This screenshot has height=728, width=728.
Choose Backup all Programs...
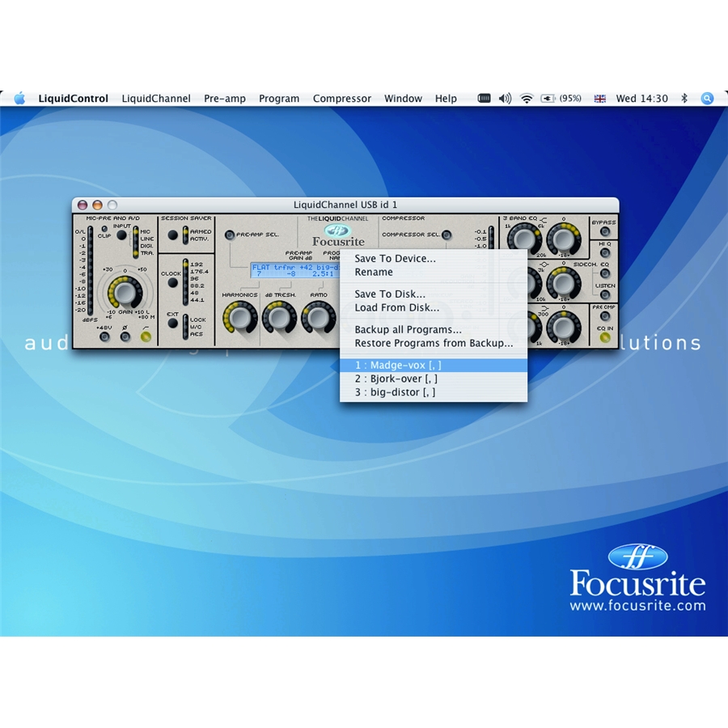coord(434,330)
